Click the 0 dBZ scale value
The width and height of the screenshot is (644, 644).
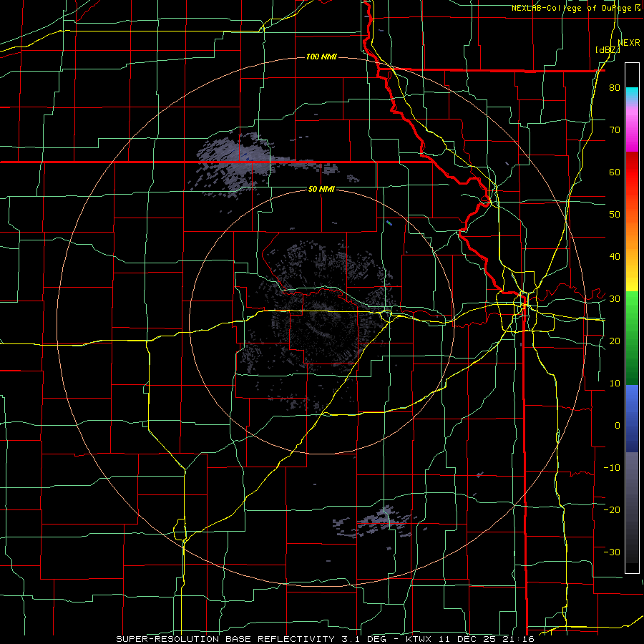[x=618, y=426]
